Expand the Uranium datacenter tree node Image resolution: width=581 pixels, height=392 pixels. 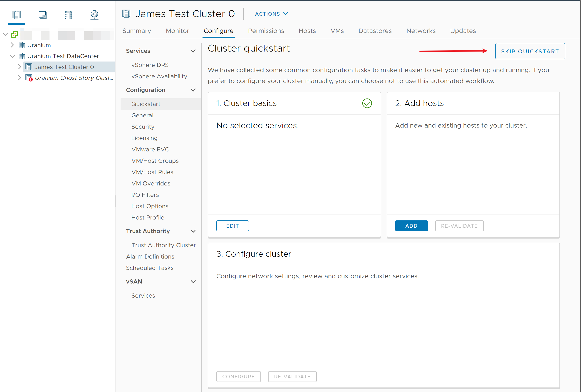pos(12,45)
